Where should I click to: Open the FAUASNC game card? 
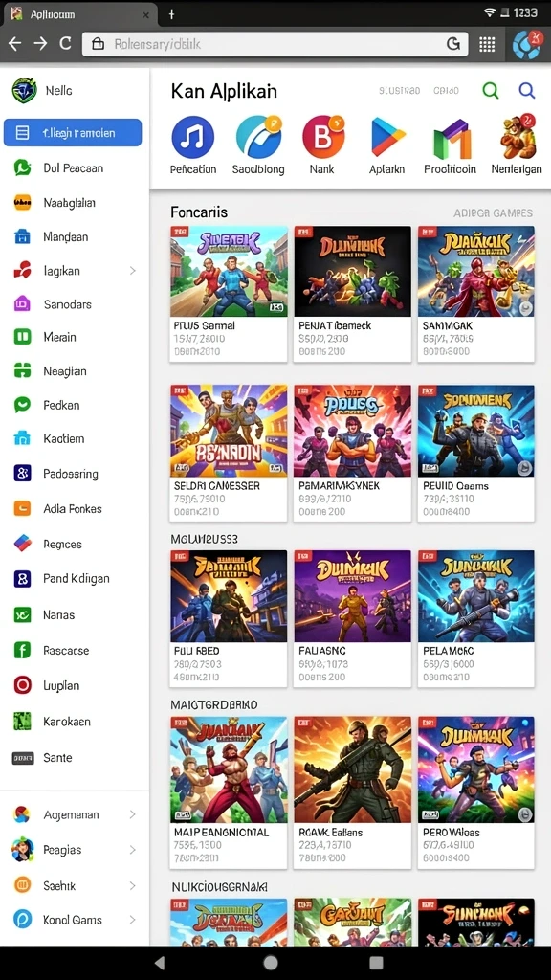352,619
